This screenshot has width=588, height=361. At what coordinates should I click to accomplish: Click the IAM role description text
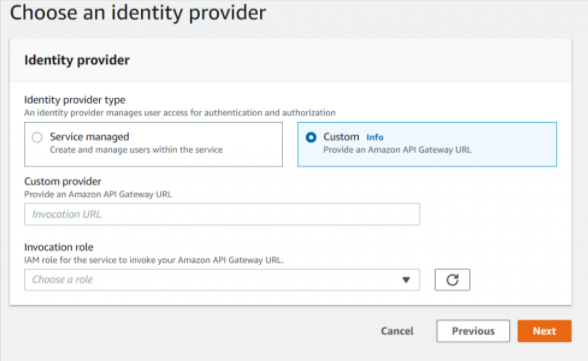click(x=154, y=260)
